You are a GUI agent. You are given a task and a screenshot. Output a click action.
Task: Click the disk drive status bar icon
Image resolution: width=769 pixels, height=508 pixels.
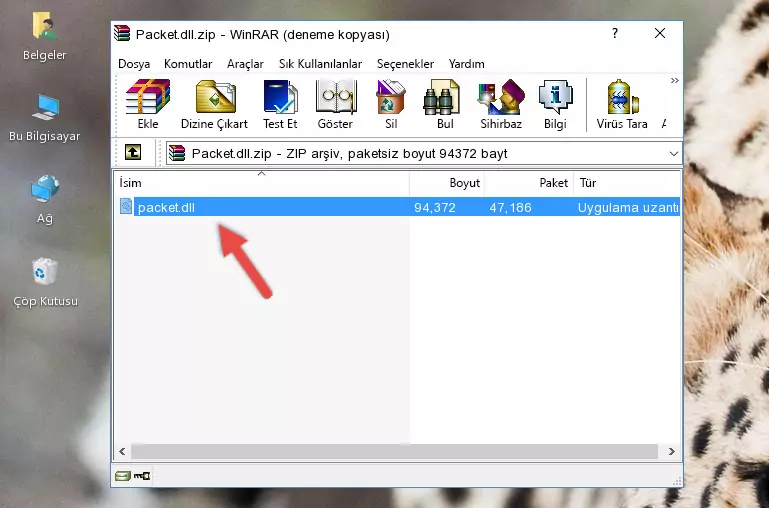123,476
